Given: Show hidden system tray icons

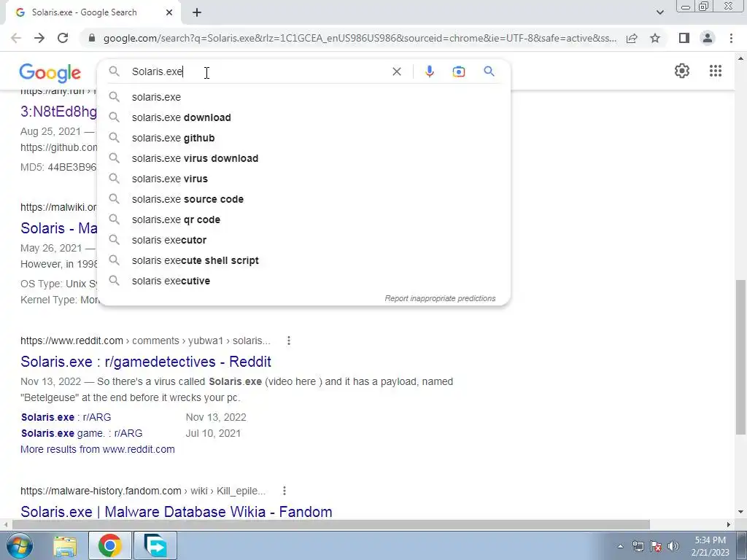Looking at the screenshot, I should pos(620,546).
